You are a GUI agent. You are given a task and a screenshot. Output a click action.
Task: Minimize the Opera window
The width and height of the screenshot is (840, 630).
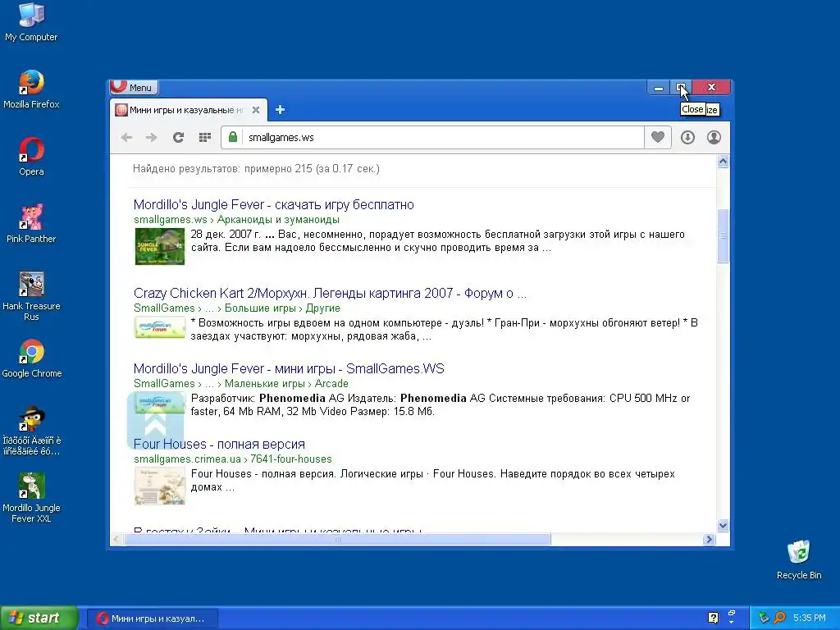coord(659,87)
